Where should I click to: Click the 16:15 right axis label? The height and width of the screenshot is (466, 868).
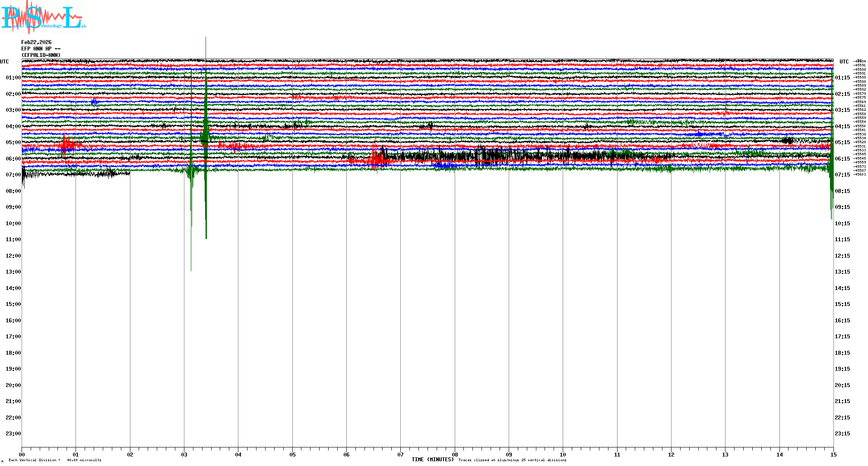click(842, 321)
